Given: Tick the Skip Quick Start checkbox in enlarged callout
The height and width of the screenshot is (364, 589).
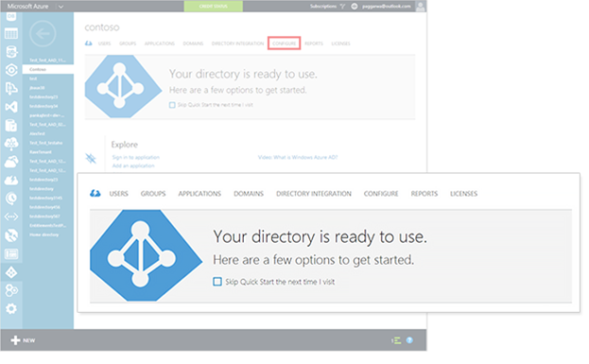Looking at the screenshot, I should click(x=217, y=282).
